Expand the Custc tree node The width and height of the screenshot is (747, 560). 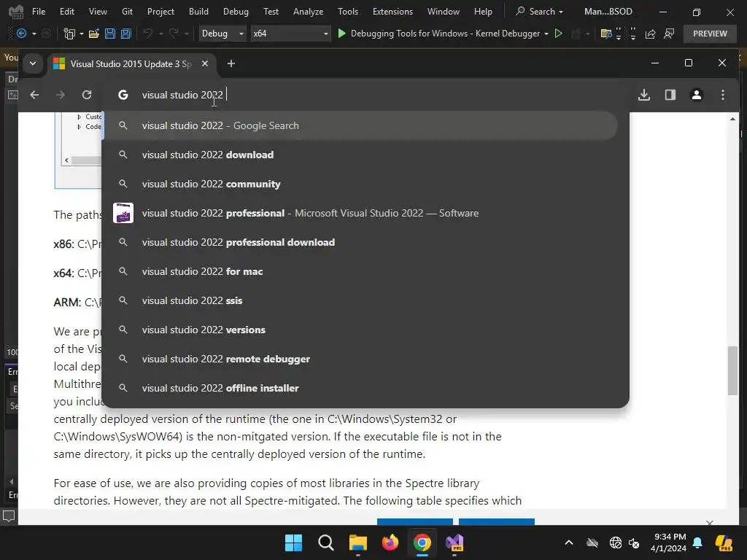coord(79,117)
